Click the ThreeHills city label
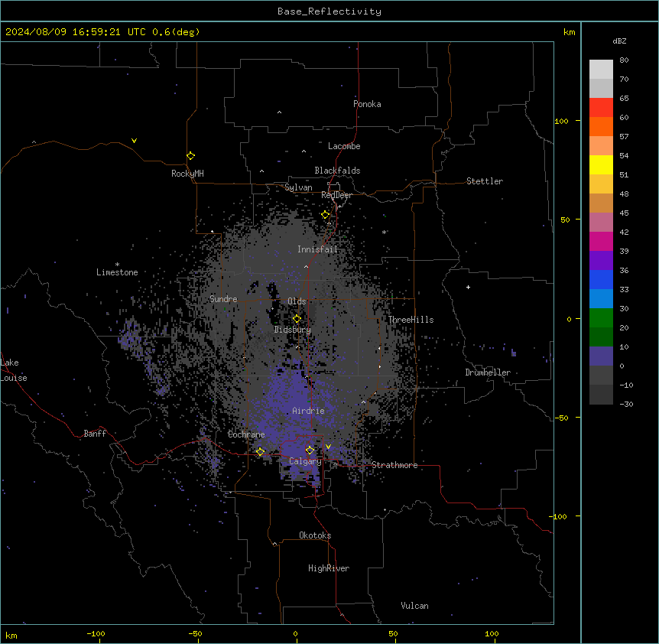This screenshot has height=644, width=659. tap(411, 320)
